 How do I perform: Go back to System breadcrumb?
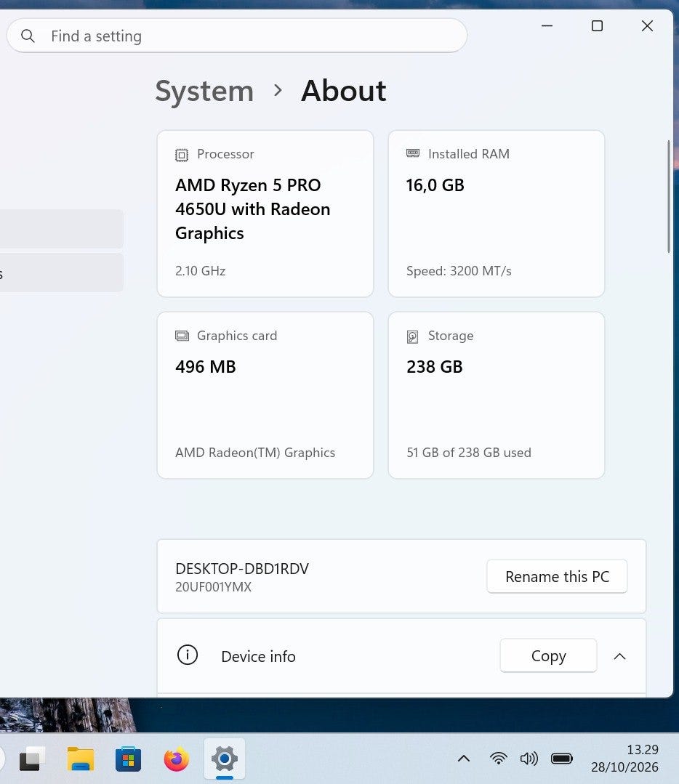204,91
